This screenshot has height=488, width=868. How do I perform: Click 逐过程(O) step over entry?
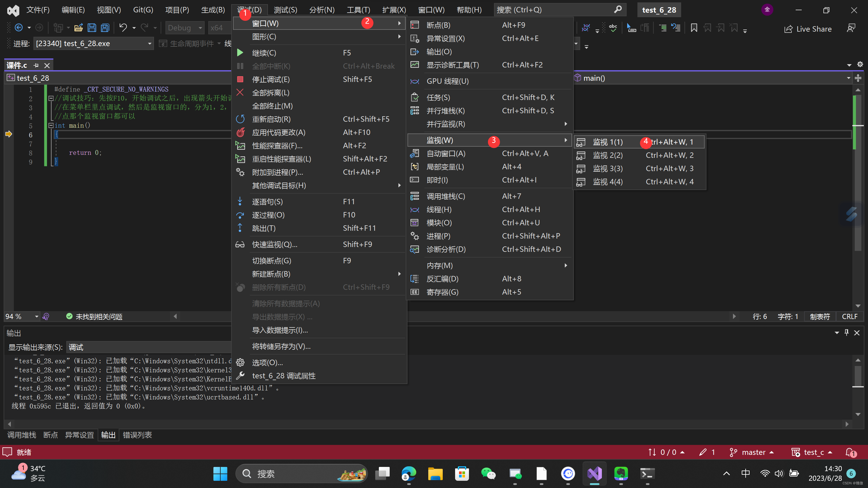click(x=319, y=215)
